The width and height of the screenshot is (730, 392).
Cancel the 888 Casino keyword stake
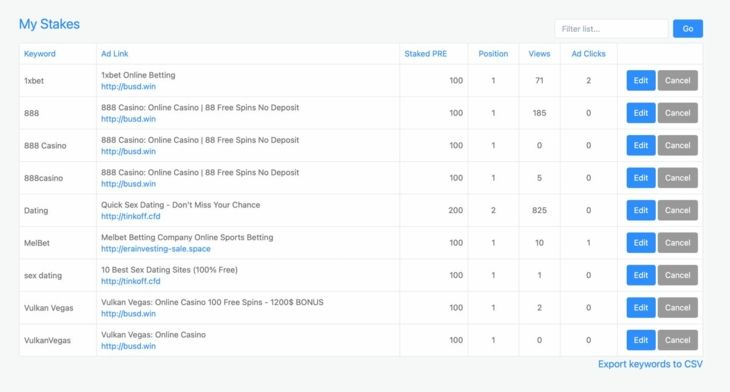[x=677, y=145]
